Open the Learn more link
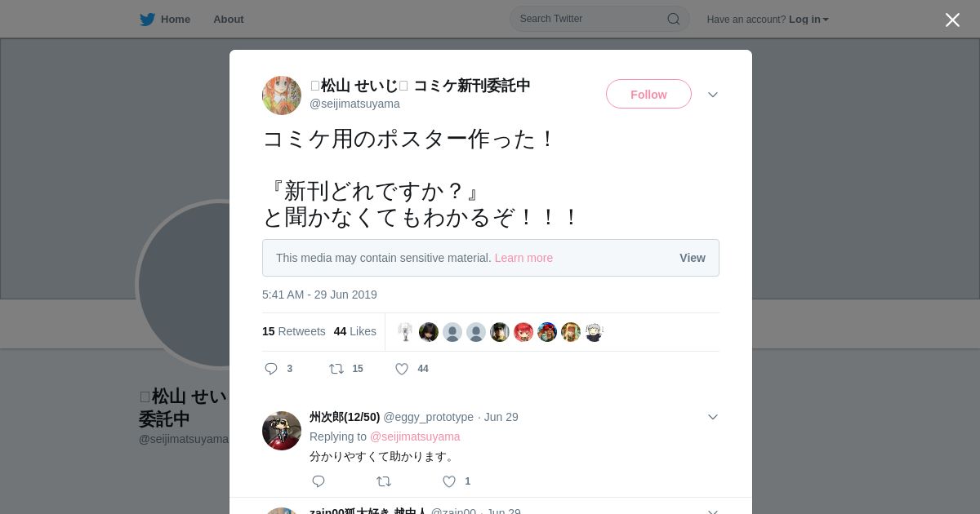Image resolution: width=980 pixels, height=514 pixels. 523,258
